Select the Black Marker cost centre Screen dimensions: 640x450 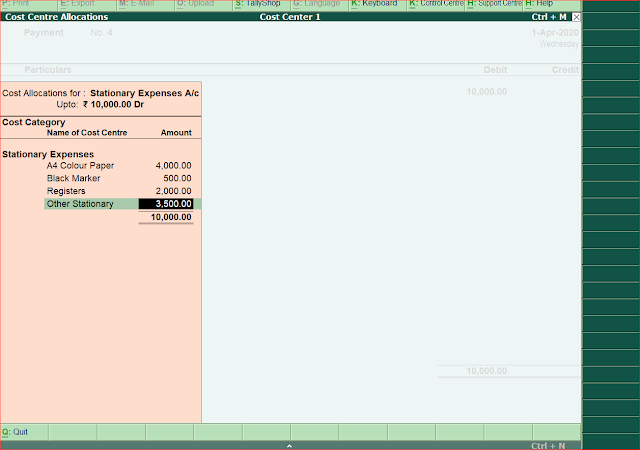[x=73, y=178]
